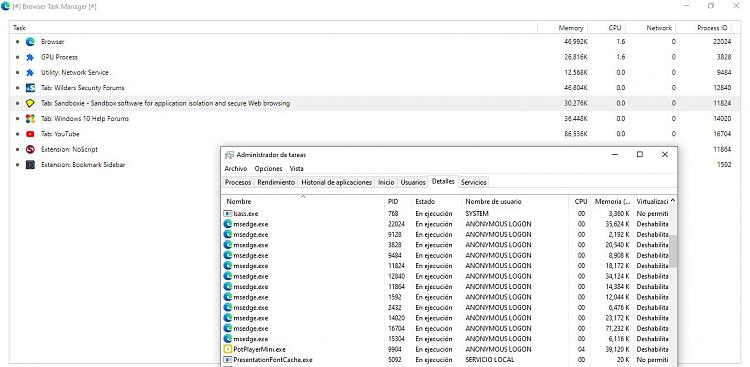Select the Tab: Sandboxie task row
Viewport: 750px width, 367px height.
(375, 103)
